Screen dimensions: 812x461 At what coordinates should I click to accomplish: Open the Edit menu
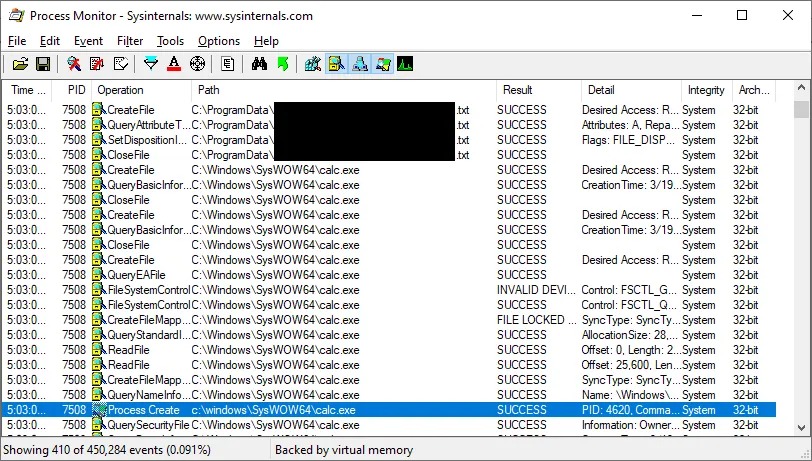click(50, 41)
